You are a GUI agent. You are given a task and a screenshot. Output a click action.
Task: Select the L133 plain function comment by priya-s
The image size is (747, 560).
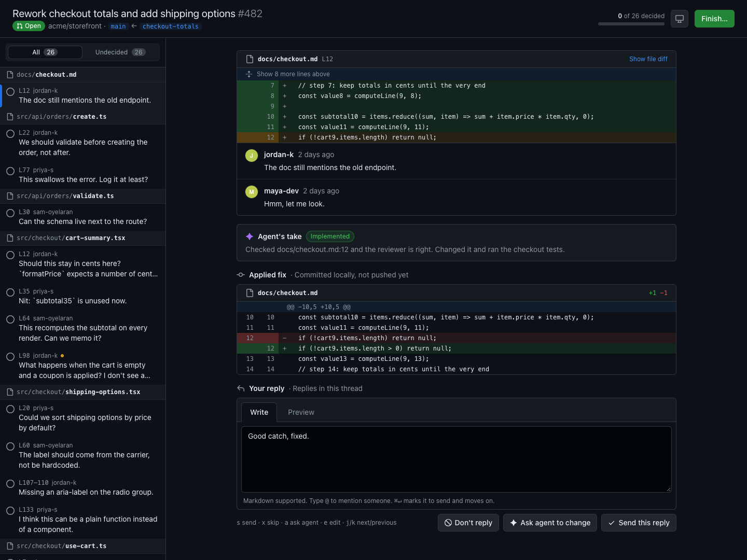click(x=83, y=520)
